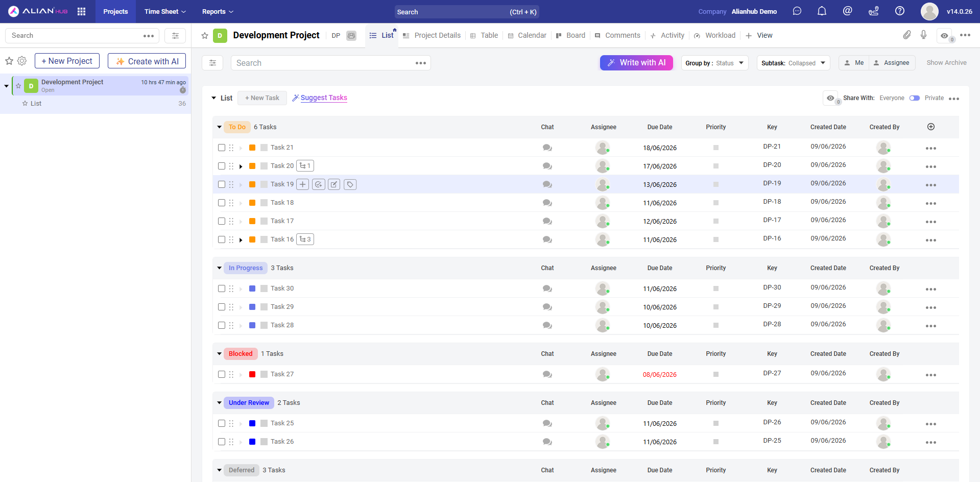Open chat icon for Task 21
This screenshot has height=482, width=980.
tap(547, 148)
